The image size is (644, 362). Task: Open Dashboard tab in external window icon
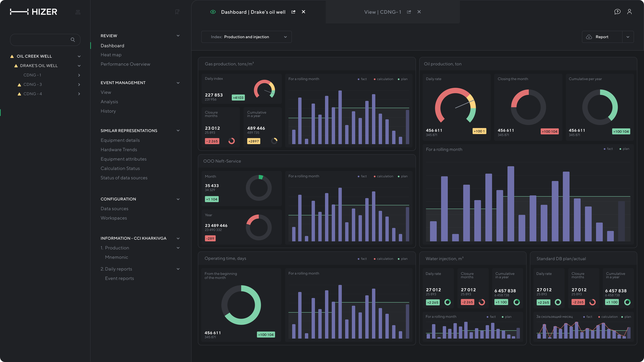pyautogui.click(x=293, y=12)
